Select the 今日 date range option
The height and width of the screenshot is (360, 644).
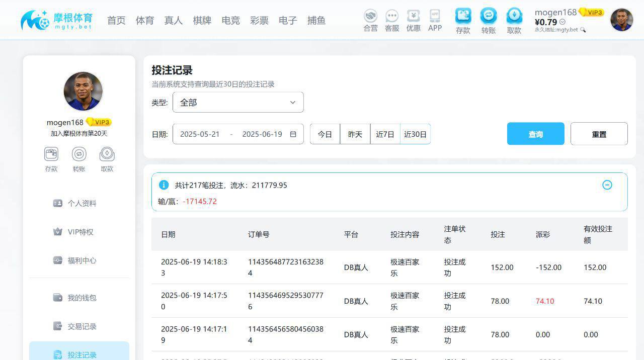[325, 134]
